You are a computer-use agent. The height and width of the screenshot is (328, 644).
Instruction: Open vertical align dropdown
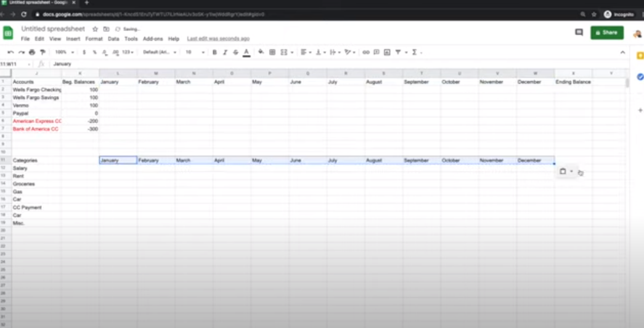click(x=320, y=52)
